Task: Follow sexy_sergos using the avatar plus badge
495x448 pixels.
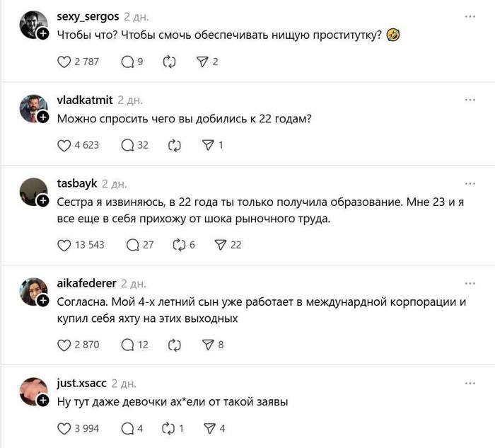Action: [x=42, y=34]
